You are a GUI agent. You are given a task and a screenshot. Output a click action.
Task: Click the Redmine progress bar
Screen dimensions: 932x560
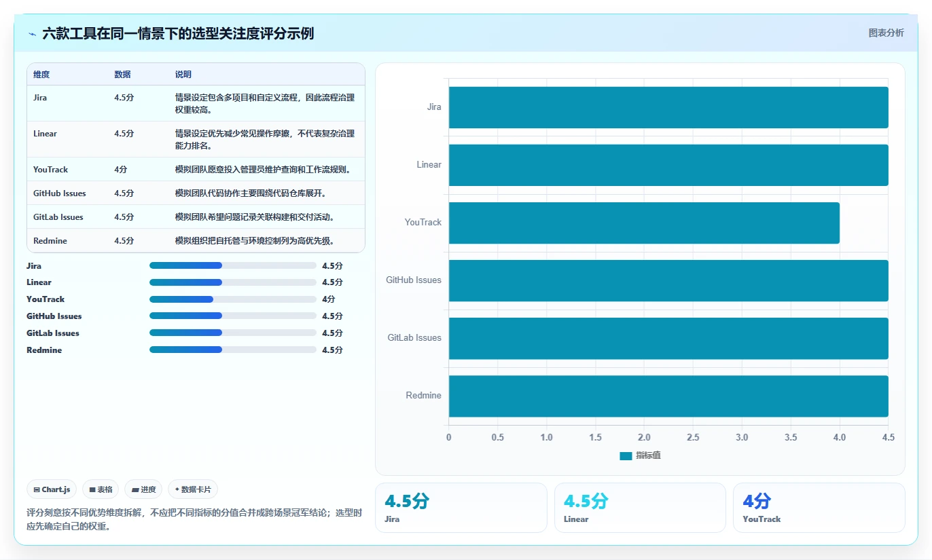[x=233, y=350]
